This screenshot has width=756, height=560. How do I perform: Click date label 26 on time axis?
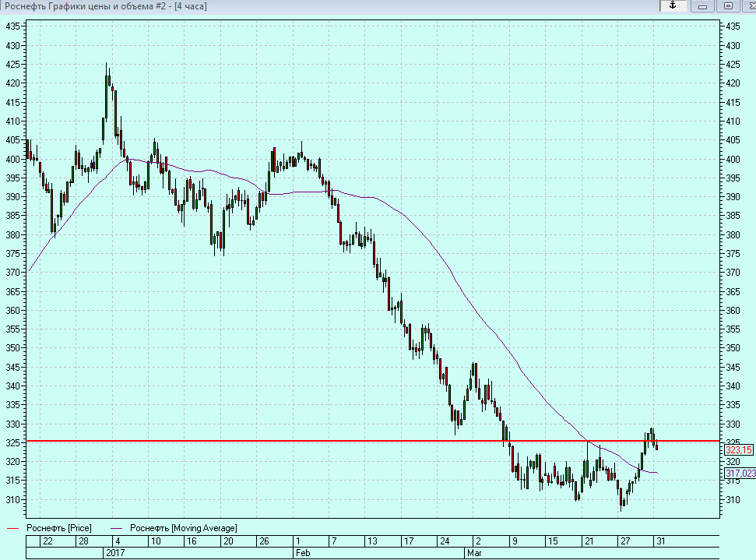[x=264, y=541]
